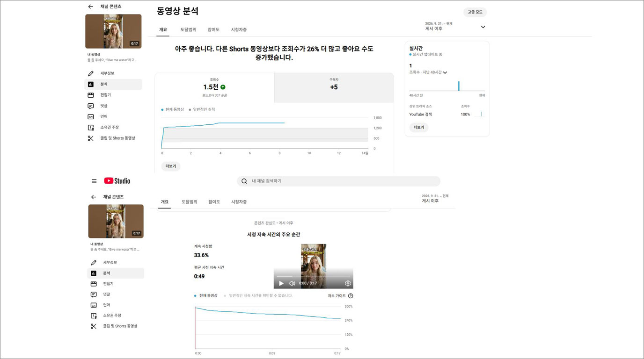
Task: Click the 언어 icon in upper sidebar
Action: [91, 116]
